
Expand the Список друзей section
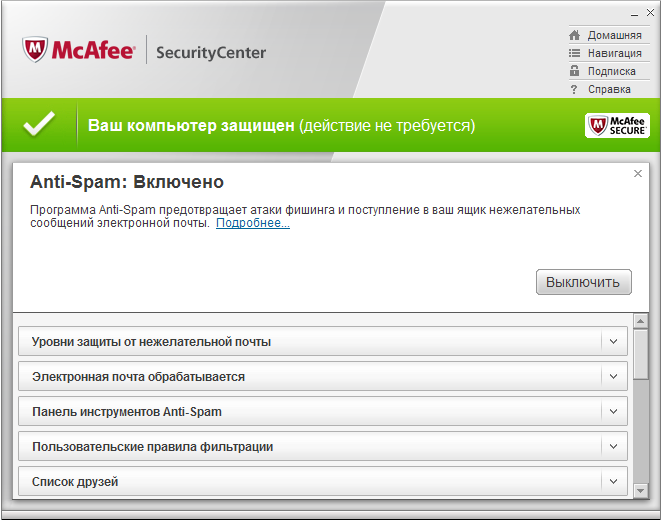(323, 481)
